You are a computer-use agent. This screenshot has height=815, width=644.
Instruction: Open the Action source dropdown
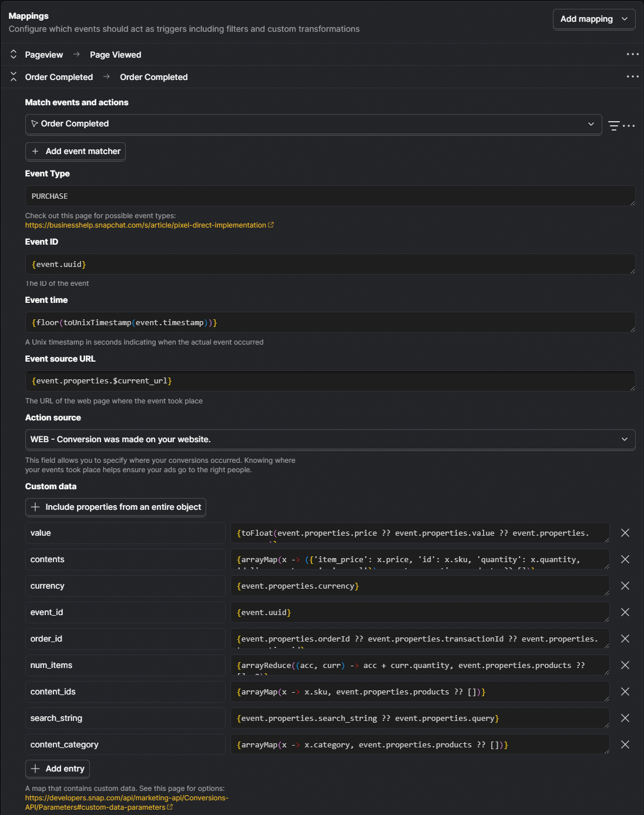[x=330, y=439]
